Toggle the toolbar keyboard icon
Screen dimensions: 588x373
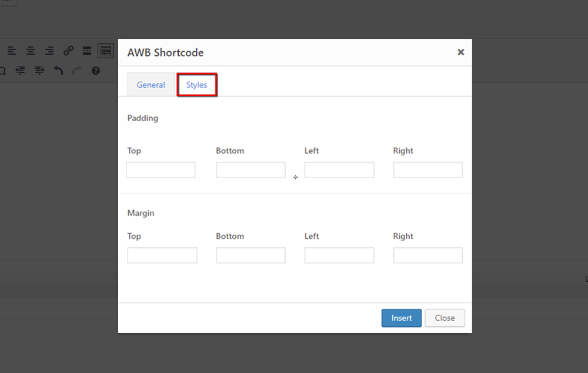[x=106, y=51]
